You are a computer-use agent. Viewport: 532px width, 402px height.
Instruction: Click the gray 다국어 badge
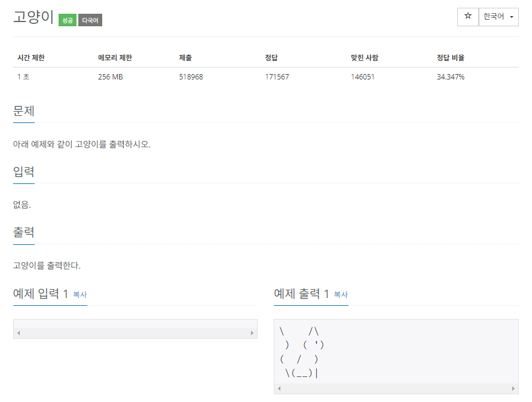tap(90, 20)
